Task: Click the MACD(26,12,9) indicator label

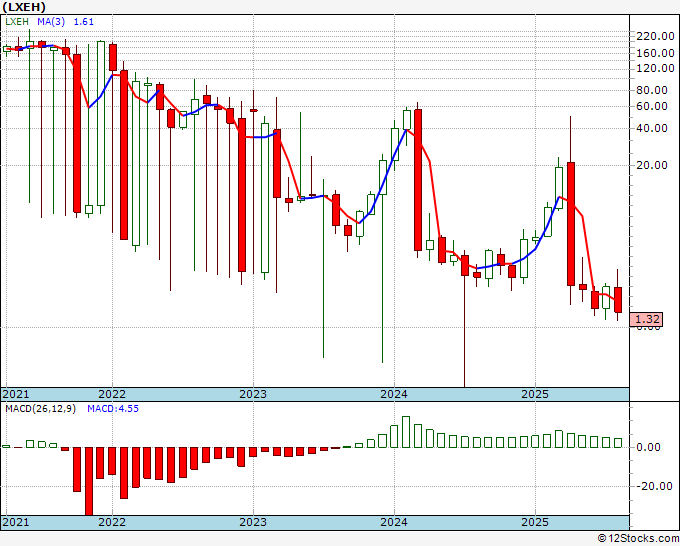Action: pos(40,409)
